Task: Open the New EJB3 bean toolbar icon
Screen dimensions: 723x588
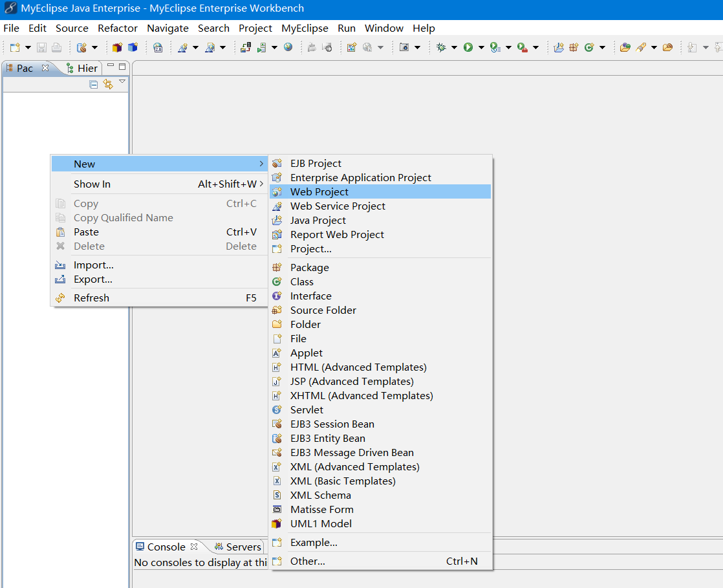Action: point(81,47)
